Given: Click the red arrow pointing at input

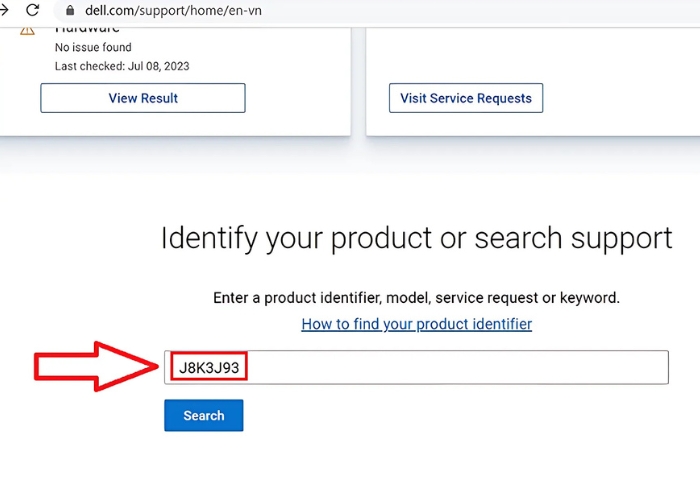Looking at the screenshot, I should [95, 366].
